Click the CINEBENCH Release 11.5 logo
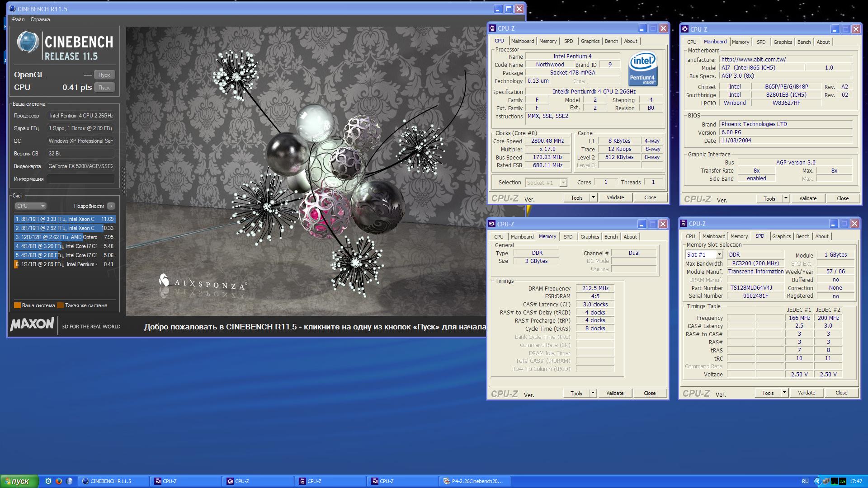Image resolution: width=868 pixels, height=488 pixels. coord(65,46)
